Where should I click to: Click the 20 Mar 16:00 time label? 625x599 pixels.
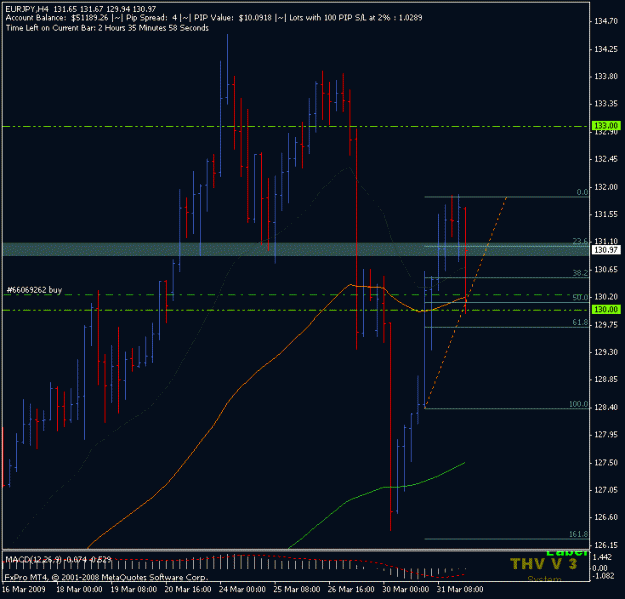188,589
